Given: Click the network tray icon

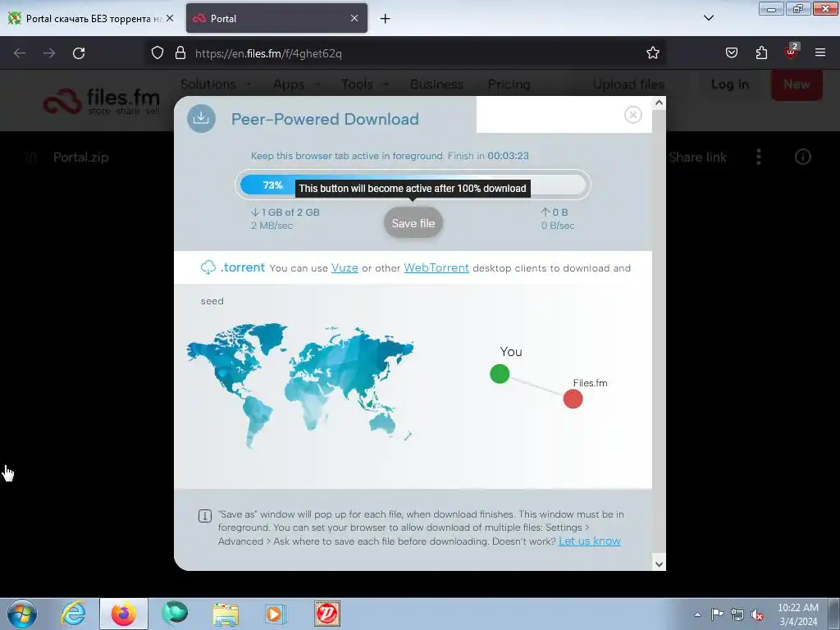Looking at the screenshot, I should tap(737, 614).
